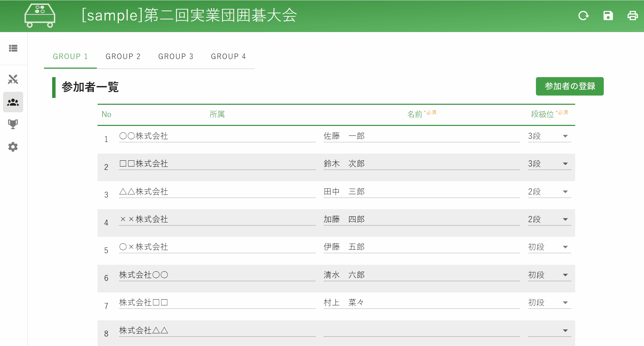This screenshot has height=346, width=644.
Task: Expand rank dropdown for 田中 三郎
Action: click(549, 192)
